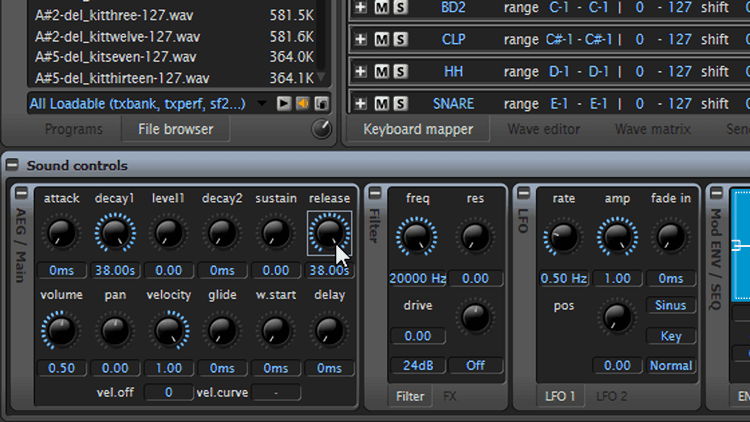The height and width of the screenshot is (422, 750).
Task: Click the sustain knob
Action: tap(276, 233)
